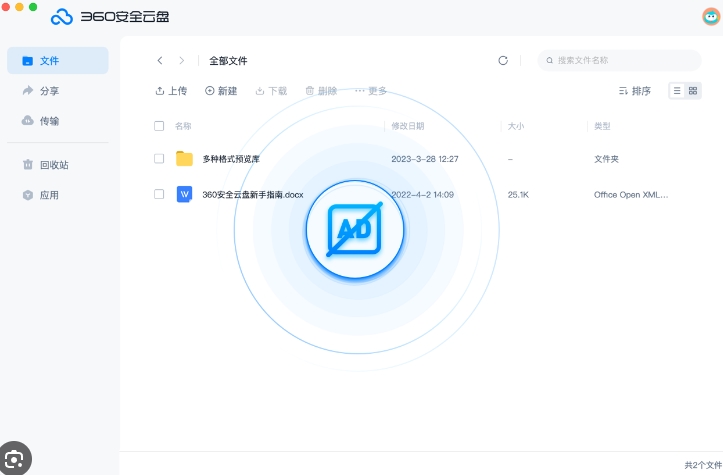Sort by the 大小 column header

tap(516, 126)
